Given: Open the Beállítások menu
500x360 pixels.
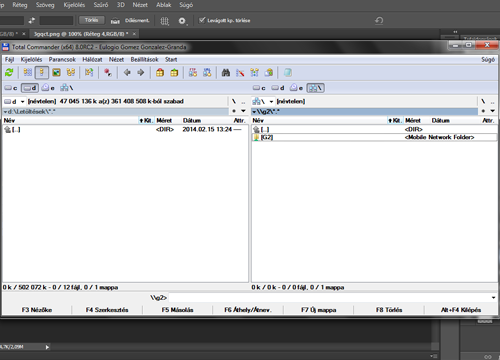Looking at the screenshot, I should click(x=144, y=60).
